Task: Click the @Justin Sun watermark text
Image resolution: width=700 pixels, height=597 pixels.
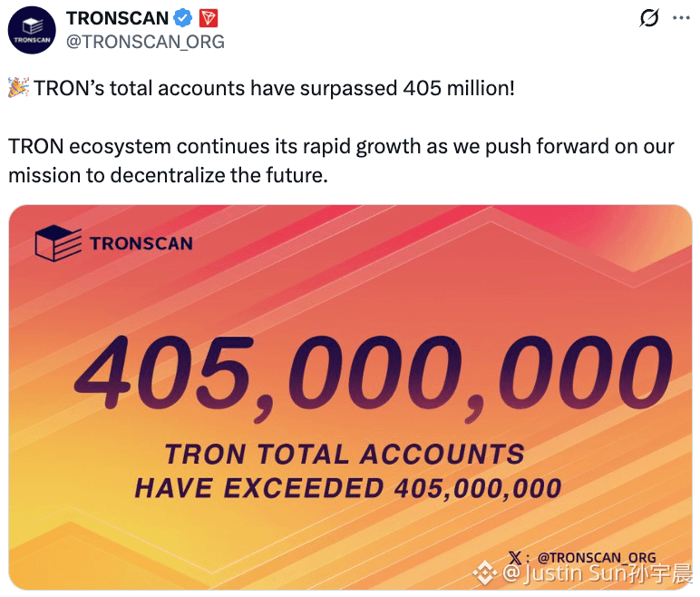Action: coord(597,573)
